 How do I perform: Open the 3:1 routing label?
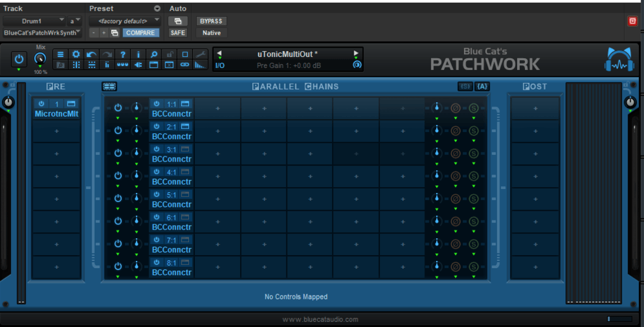pyautogui.click(x=171, y=150)
